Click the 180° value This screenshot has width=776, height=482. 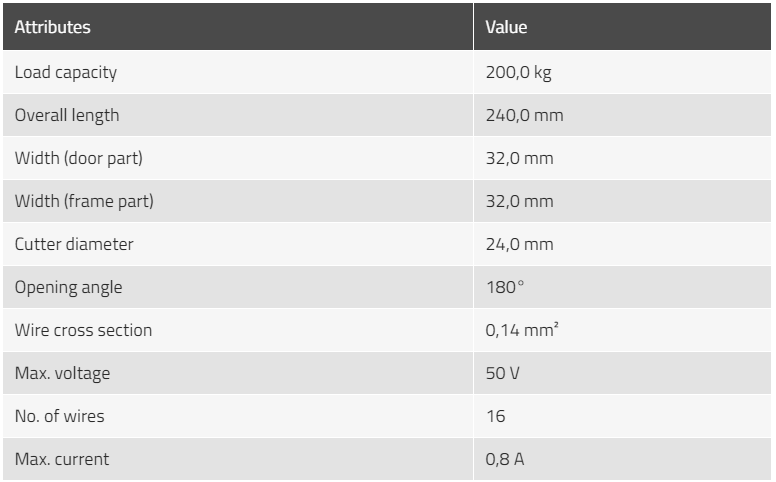505,288
